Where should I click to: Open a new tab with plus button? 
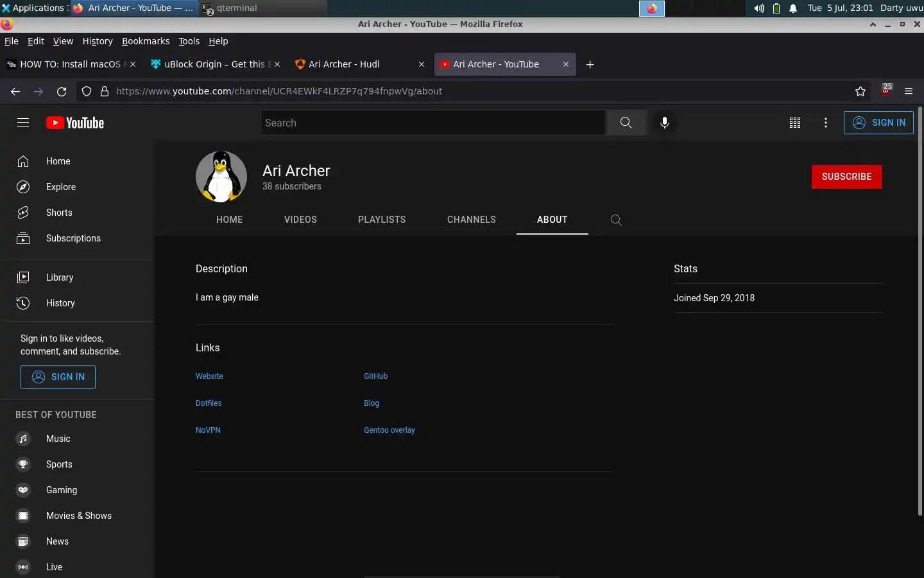click(x=590, y=64)
